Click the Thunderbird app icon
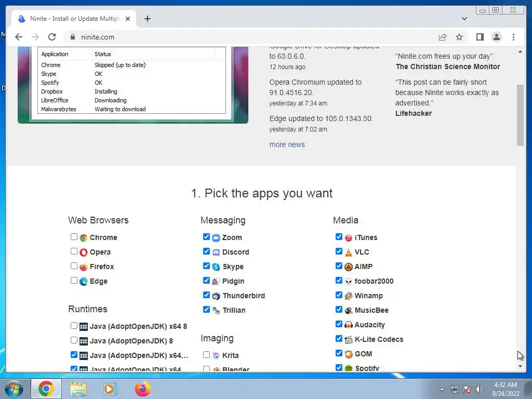 pos(216,296)
